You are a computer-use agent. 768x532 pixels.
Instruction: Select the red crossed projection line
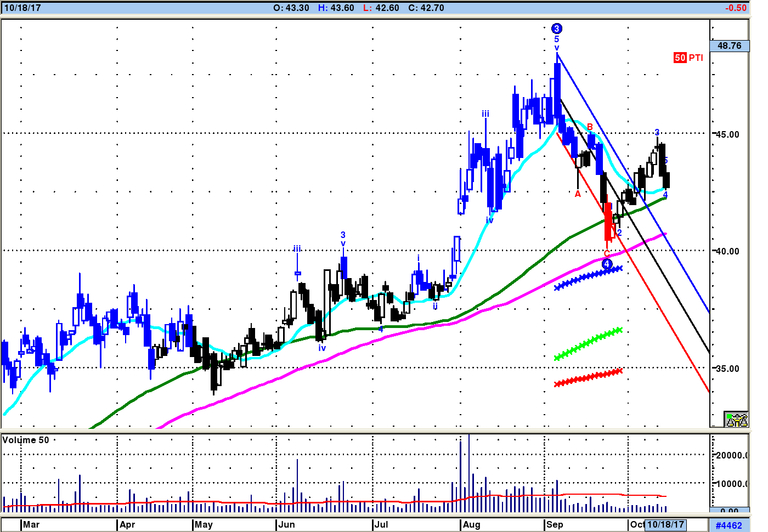(x=589, y=377)
